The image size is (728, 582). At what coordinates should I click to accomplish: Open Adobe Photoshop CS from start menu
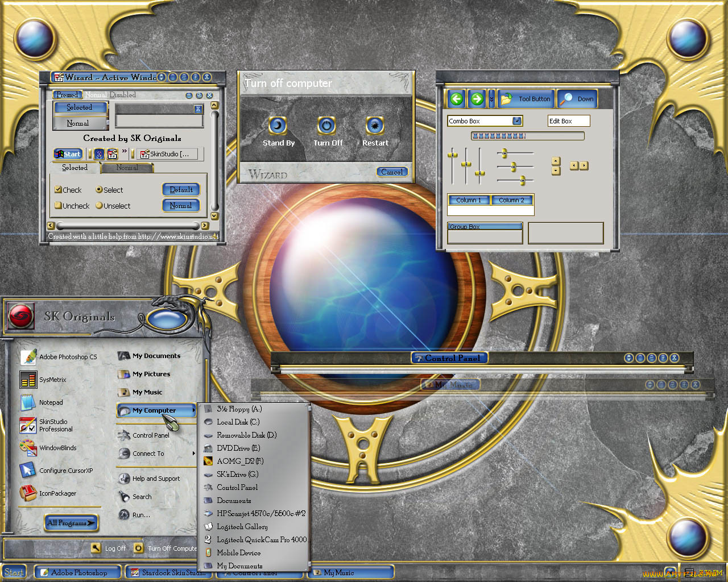pos(59,357)
